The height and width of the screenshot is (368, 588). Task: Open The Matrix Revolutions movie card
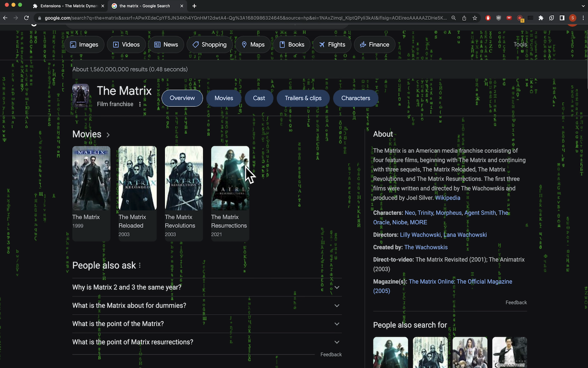pyautogui.click(x=184, y=193)
